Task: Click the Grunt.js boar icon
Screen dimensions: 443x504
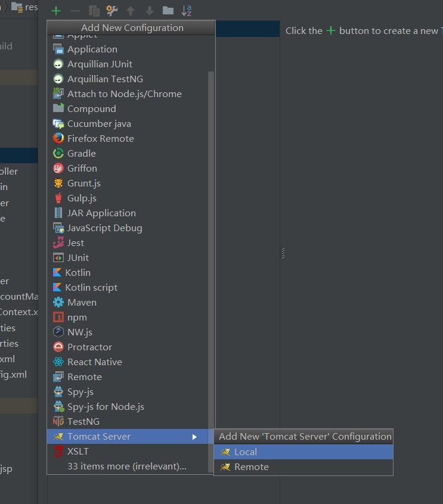Action: 58,183
